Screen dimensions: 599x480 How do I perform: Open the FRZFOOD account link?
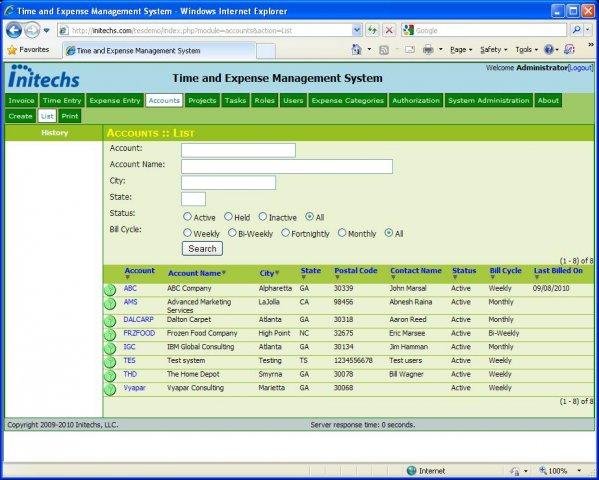point(139,333)
